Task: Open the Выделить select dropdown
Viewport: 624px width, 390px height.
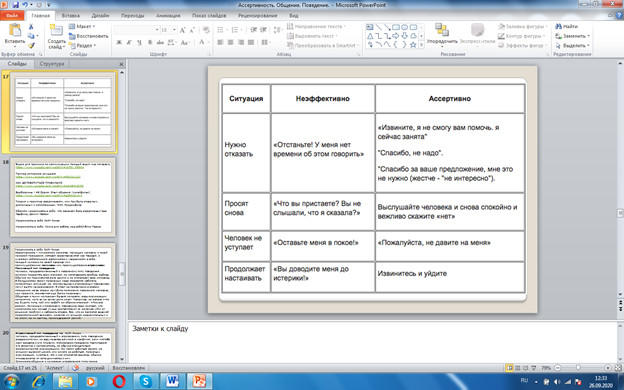Action: click(x=573, y=45)
